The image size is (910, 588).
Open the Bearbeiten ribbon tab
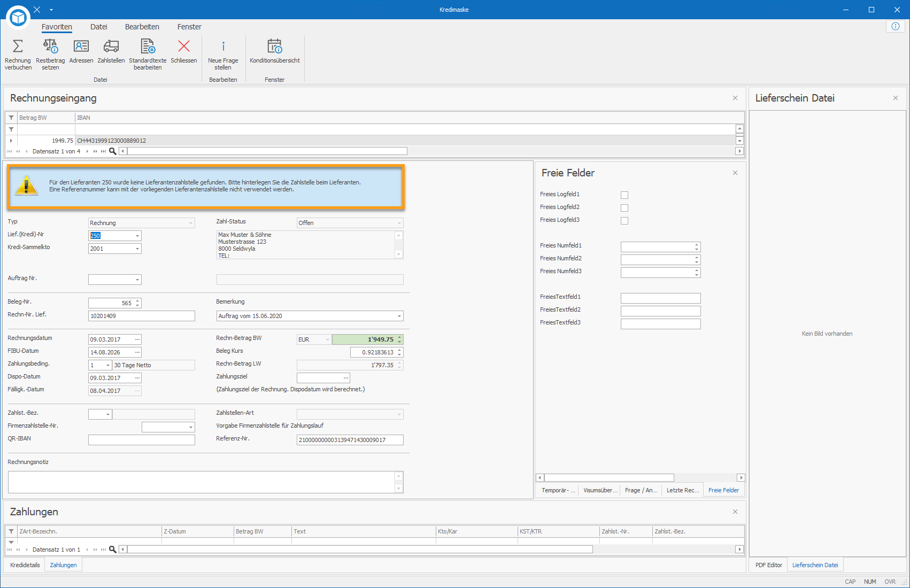pyautogui.click(x=142, y=27)
